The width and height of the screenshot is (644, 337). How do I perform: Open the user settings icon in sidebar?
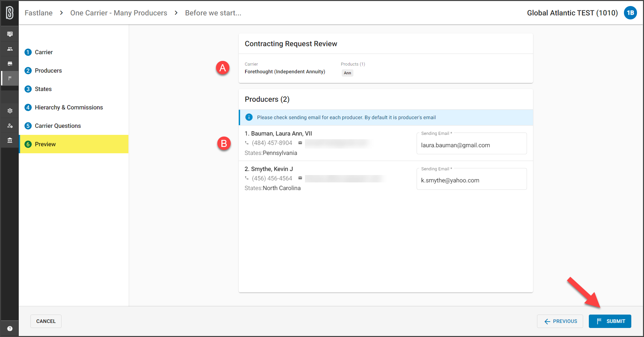[x=10, y=125]
